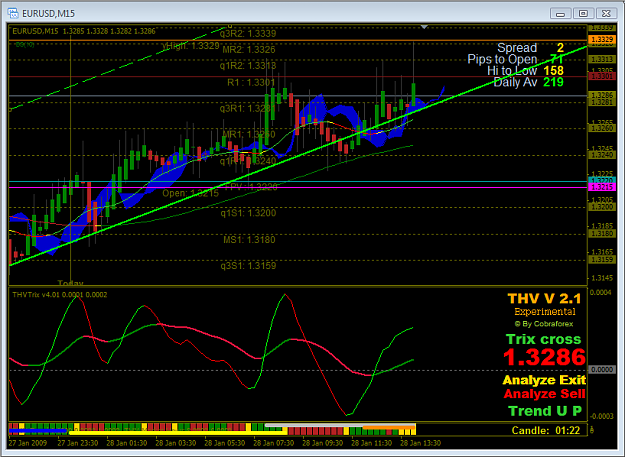The height and width of the screenshot is (457, 625).
Task: Click the 28 Jan 13:30 time axis label
Action: (421, 443)
